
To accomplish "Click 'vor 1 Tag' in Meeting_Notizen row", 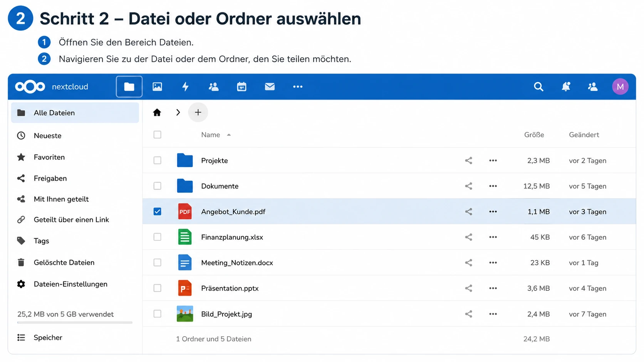I will (x=584, y=263).
